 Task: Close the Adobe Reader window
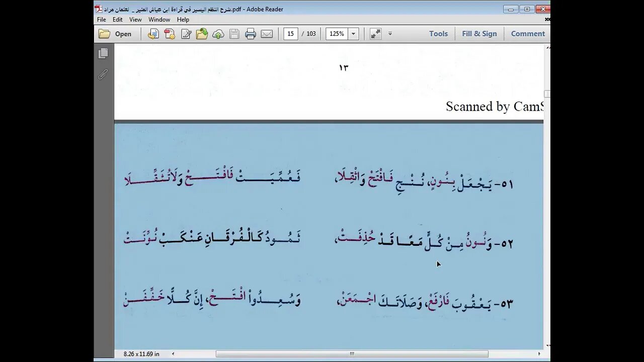tap(543, 9)
